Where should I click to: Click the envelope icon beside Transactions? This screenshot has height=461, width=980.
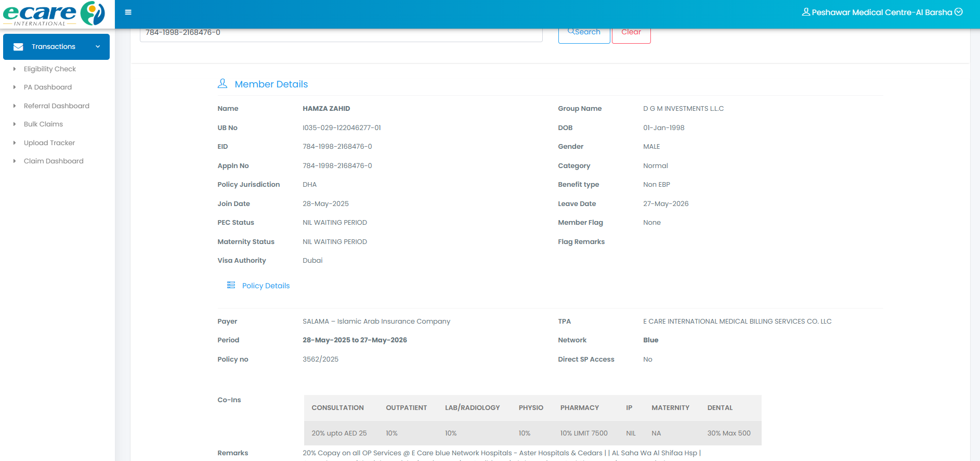18,47
